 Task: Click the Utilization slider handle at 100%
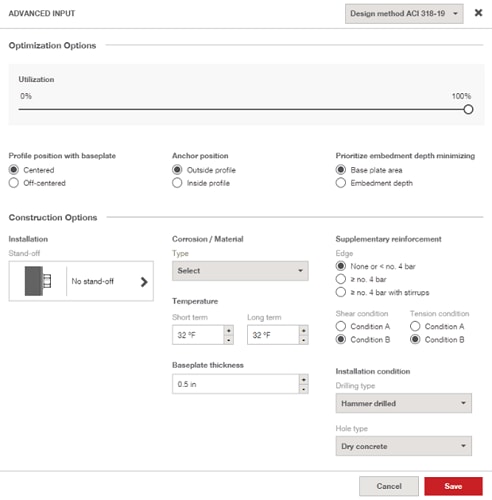point(468,109)
